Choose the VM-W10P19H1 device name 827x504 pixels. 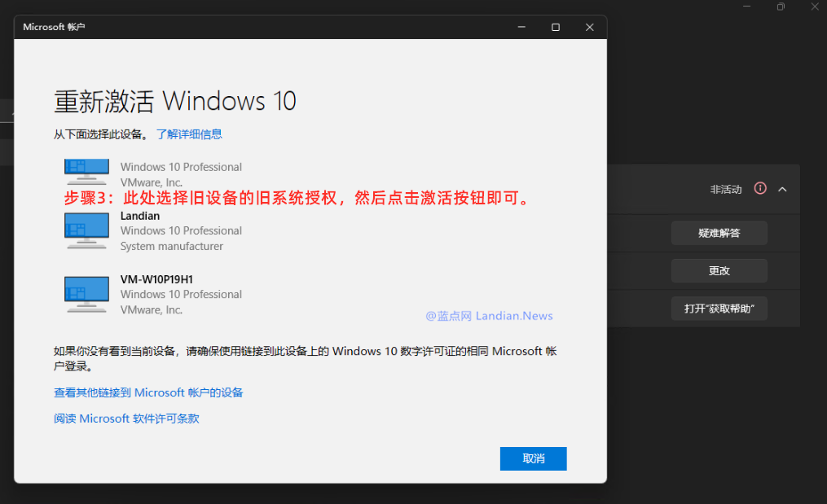click(156, 279)
